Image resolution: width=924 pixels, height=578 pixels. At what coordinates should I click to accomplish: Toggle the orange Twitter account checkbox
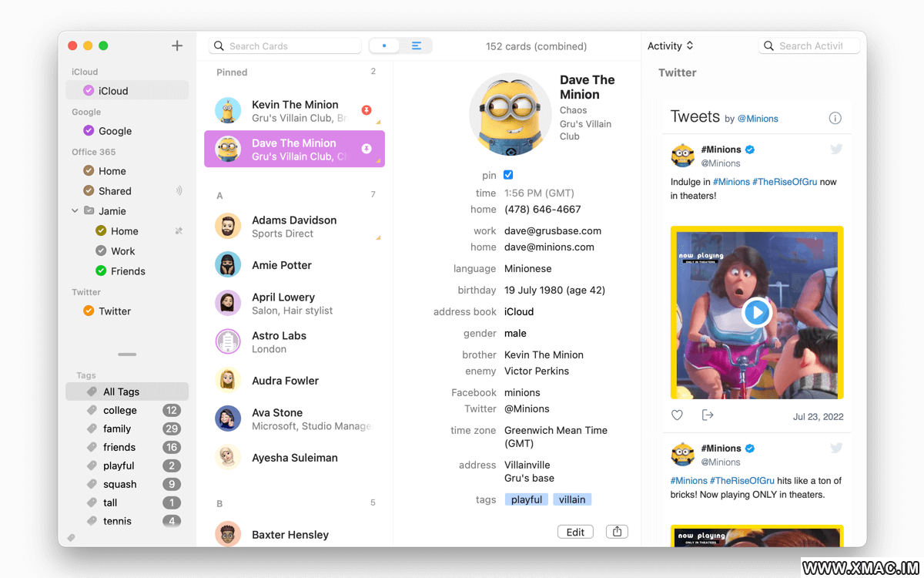pos(89,311)
